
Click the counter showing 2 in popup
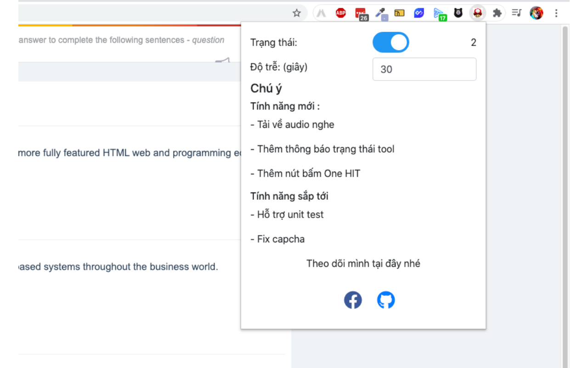[x=474, y=42]
